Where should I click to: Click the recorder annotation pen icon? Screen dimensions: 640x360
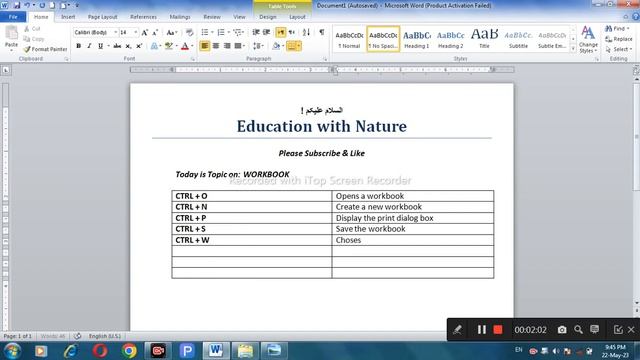[458, 329]
